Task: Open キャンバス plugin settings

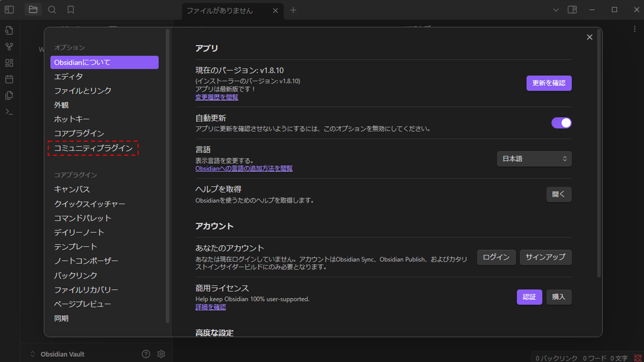Action: click(105, 190)
